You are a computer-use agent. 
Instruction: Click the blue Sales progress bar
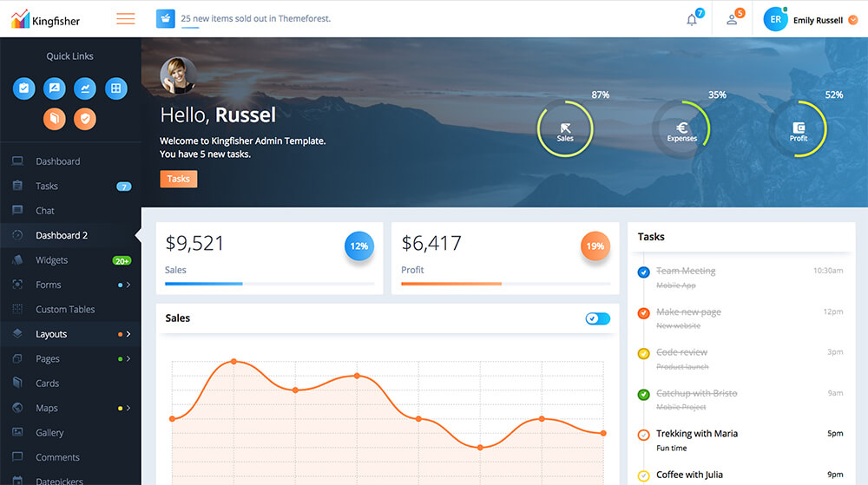[x=204, y=284]
